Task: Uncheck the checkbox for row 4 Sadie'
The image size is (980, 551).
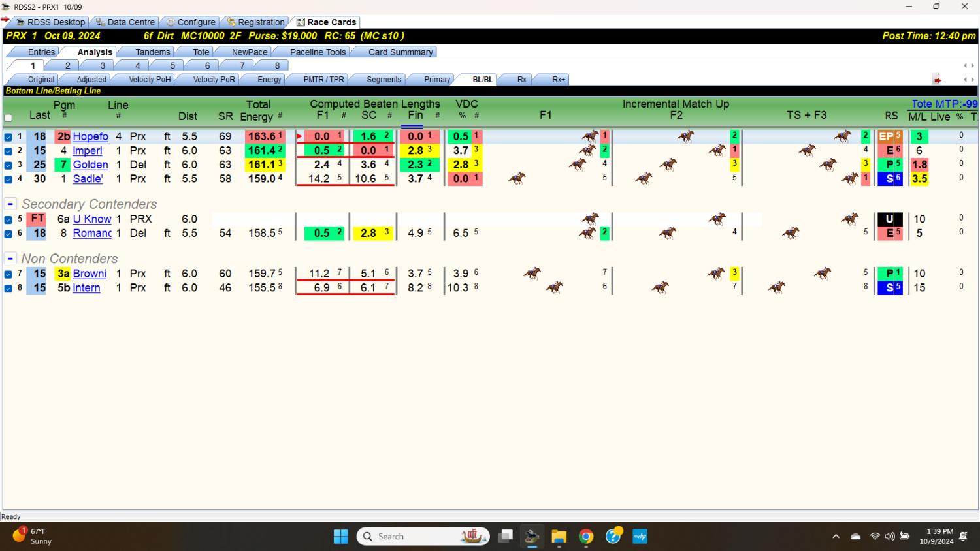Action: (x=8, y=180)
